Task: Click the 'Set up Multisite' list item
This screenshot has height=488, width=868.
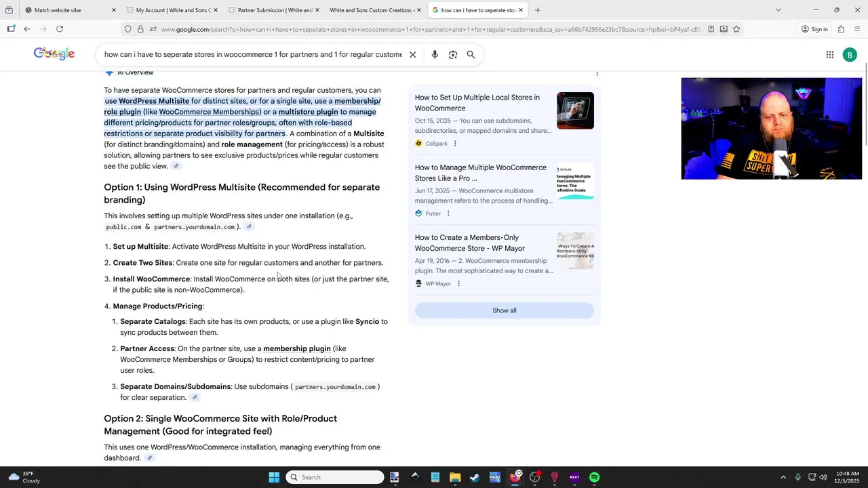Action: tap(239, 247)
